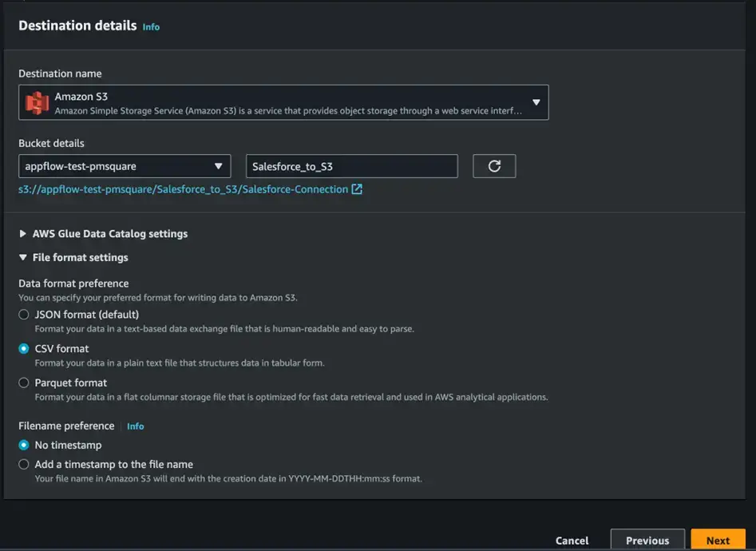756x551 pixels.
Task: Open Info link beside Filename preference
Action: click(x=136, y=426)
